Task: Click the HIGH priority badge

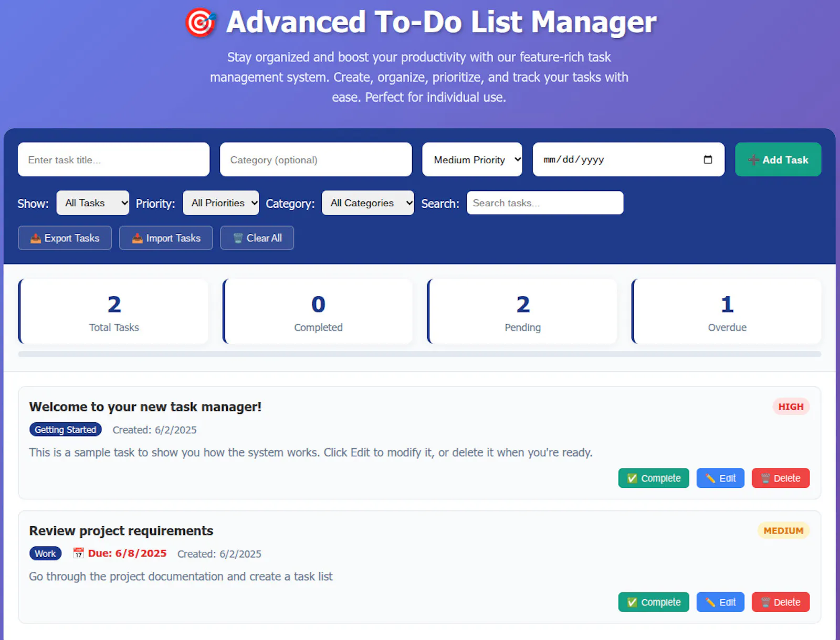Action: point(791,407)
